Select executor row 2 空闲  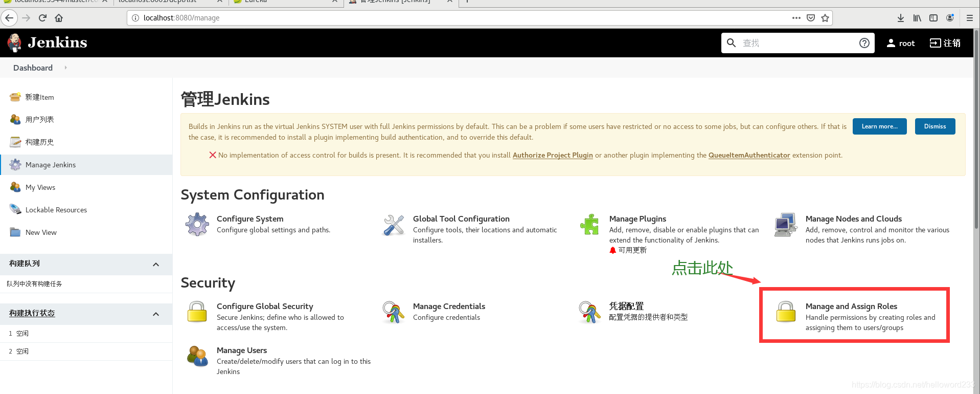tap(86, 351)
